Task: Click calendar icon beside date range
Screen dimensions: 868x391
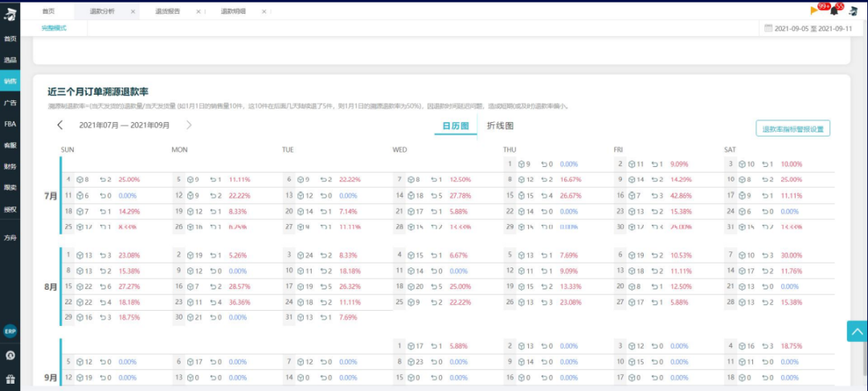Action: pos(768,27)
